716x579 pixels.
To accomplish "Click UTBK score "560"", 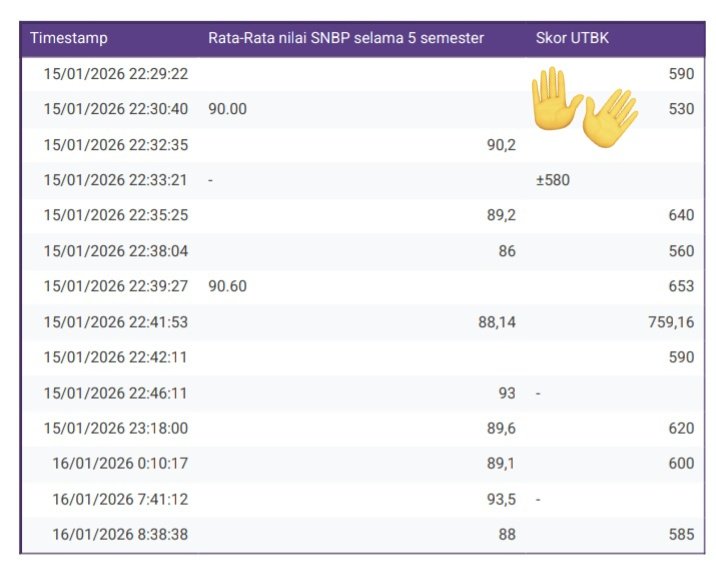I will pyautogui.click(x=682, y=251).
